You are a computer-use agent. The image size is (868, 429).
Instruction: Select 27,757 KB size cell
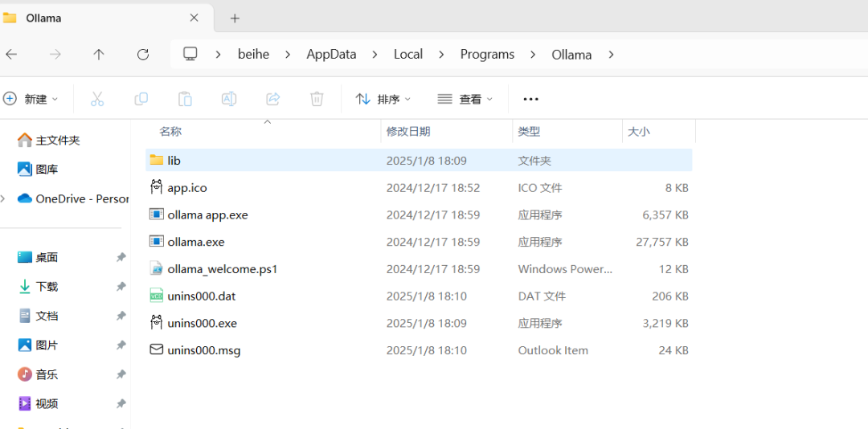pos(662,242)
